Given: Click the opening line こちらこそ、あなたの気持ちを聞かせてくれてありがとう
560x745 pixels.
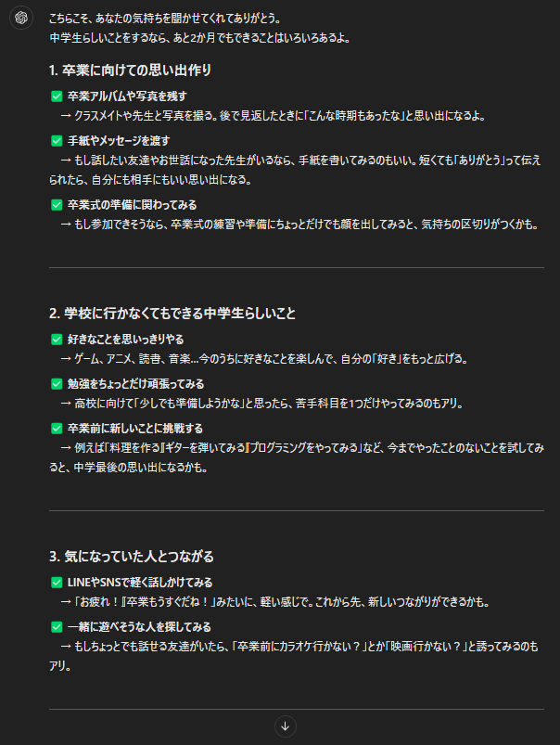Looking at the screenshot, I should tap(165, 19).
